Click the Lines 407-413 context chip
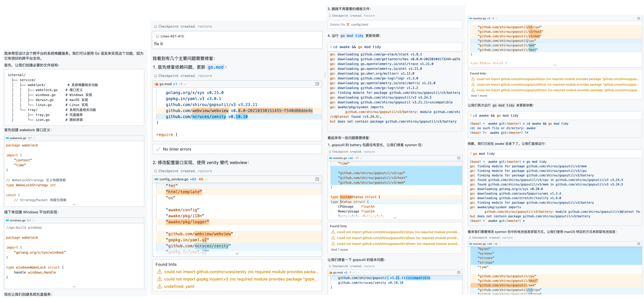The image size is (644, 299). pos(170,36)
